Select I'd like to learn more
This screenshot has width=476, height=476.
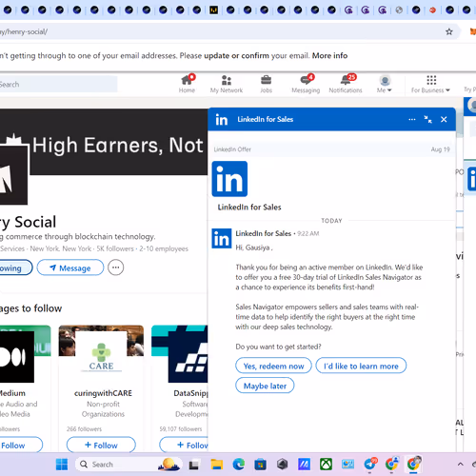(361, 366)
